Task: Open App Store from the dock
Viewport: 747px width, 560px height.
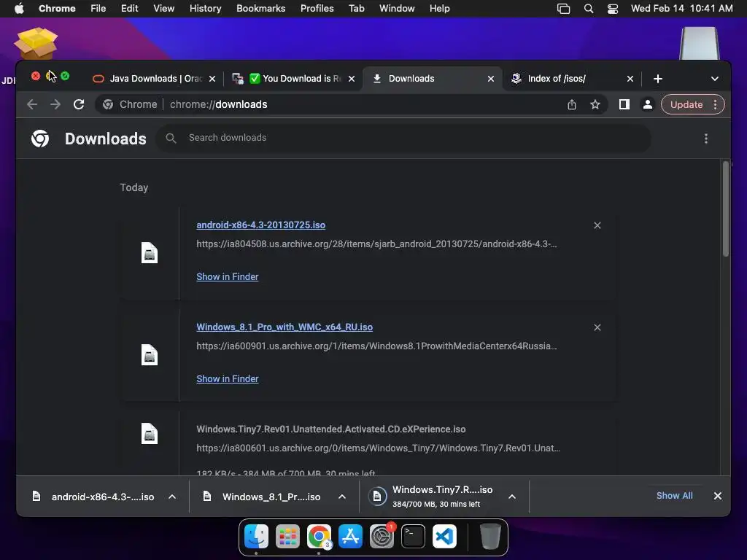Action: (x=351, y=537)
